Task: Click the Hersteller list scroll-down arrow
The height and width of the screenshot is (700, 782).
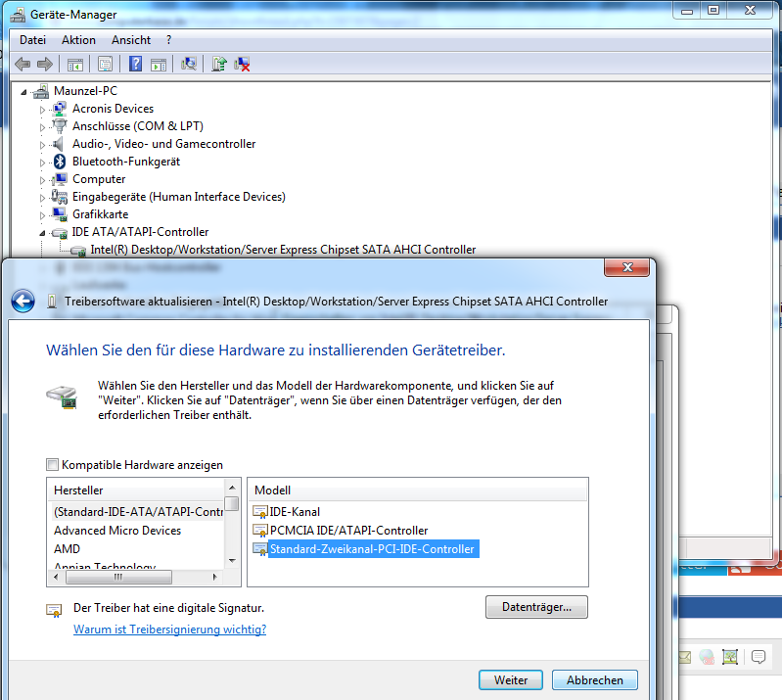Action: (232, 561)
